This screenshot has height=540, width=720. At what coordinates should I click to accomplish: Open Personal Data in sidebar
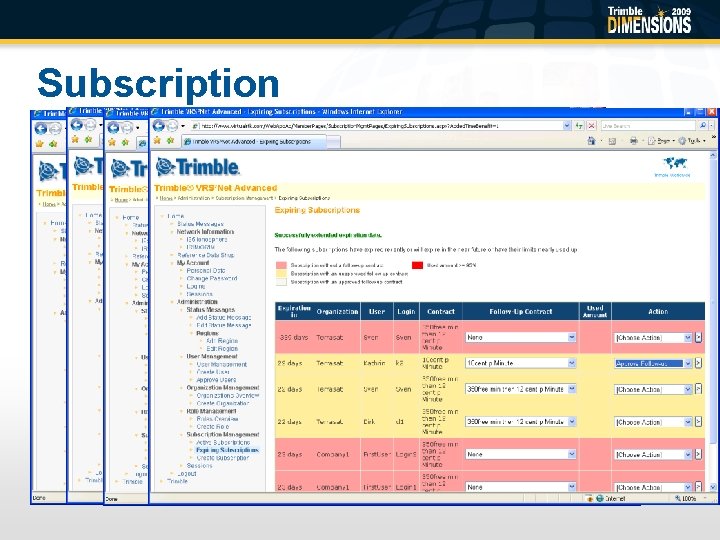pos(205,270)
